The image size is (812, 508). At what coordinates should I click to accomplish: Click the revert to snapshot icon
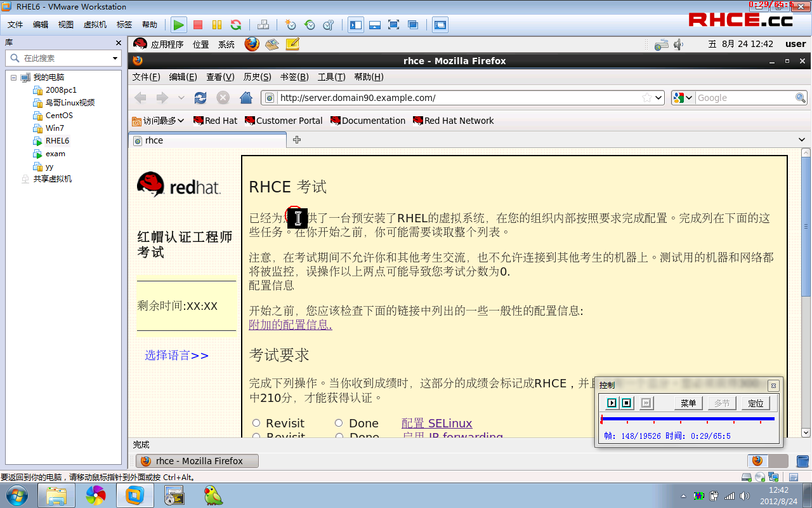310,25
